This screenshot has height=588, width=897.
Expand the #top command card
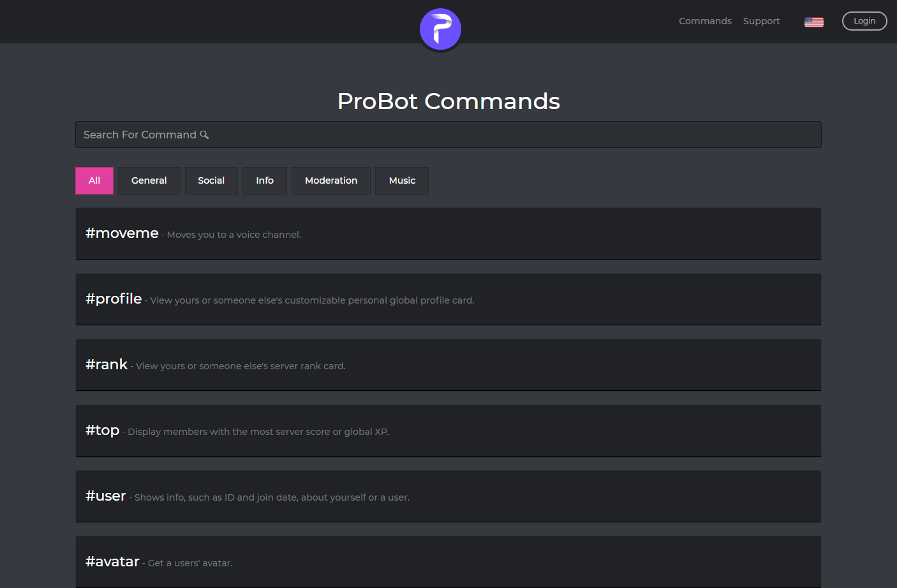[x=448, y=430]
